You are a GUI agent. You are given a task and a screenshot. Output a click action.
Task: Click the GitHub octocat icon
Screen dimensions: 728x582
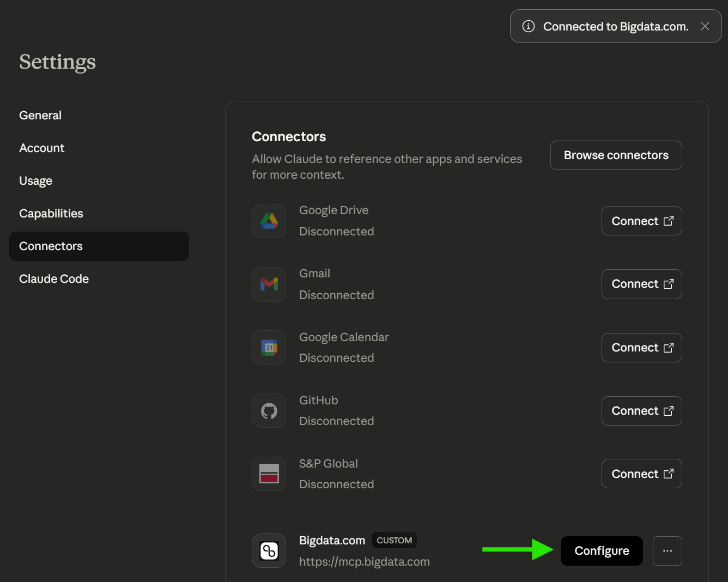point(269,410)
